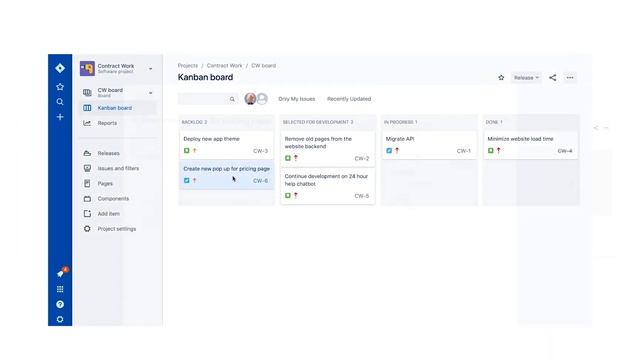Toggle the Only My Issues filter
Screen dimensions: 640x360
pos(297,99)
